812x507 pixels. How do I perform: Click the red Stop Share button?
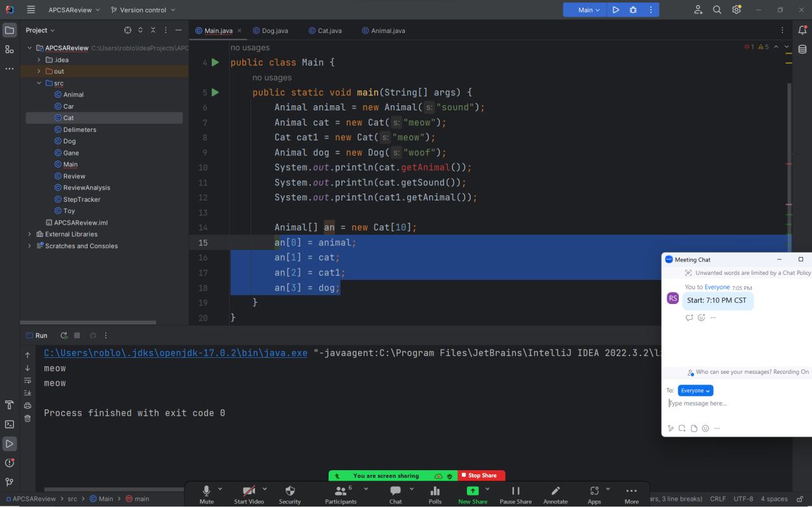481,475
